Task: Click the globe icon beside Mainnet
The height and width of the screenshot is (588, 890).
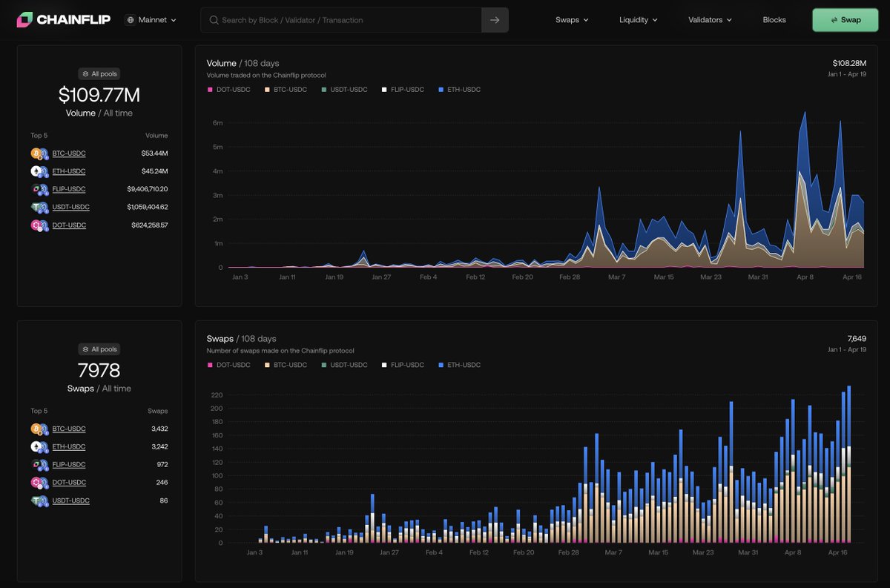Action: click(131, 20)
